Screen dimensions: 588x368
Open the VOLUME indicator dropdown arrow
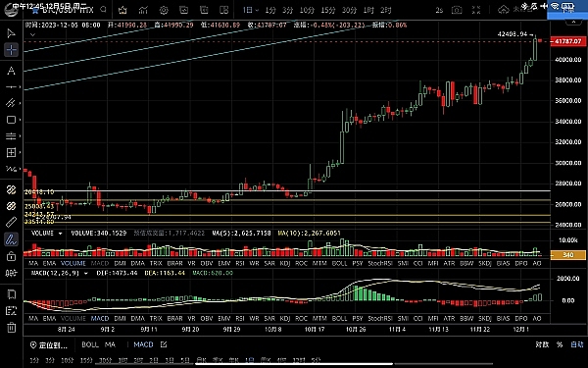pos(60,234)
